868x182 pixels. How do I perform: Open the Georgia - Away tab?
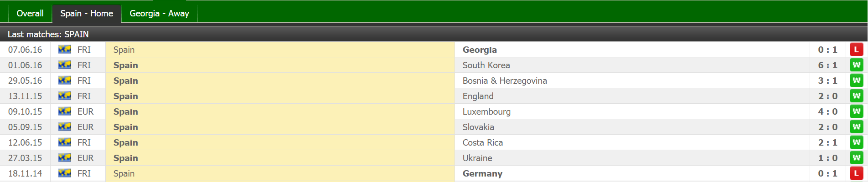pos(159,14)
